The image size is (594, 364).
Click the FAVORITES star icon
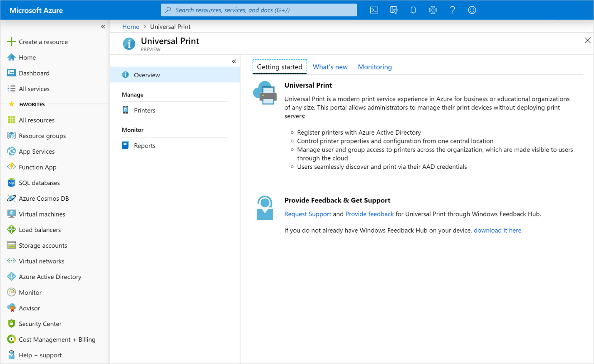point(11,104)
